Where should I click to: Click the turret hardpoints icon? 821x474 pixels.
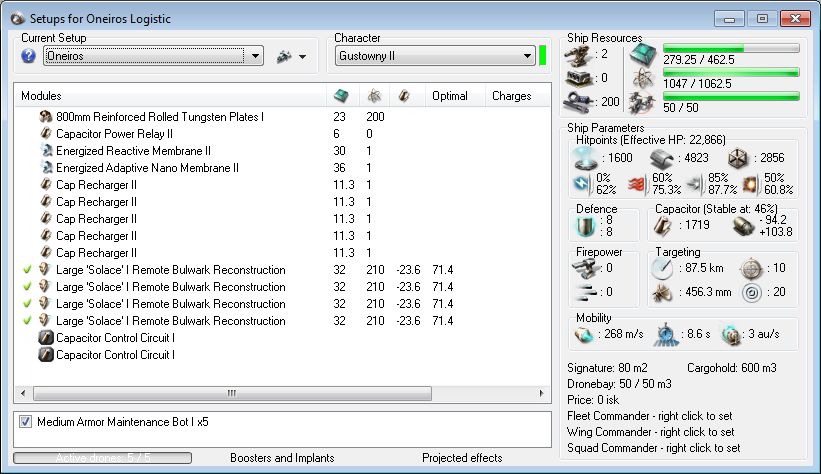coord(579,56)
